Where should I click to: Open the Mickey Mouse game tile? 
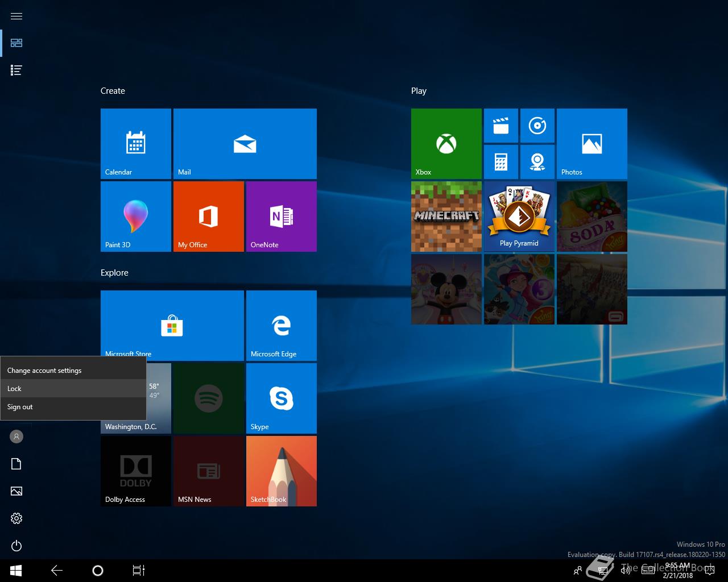coord(446,289)
